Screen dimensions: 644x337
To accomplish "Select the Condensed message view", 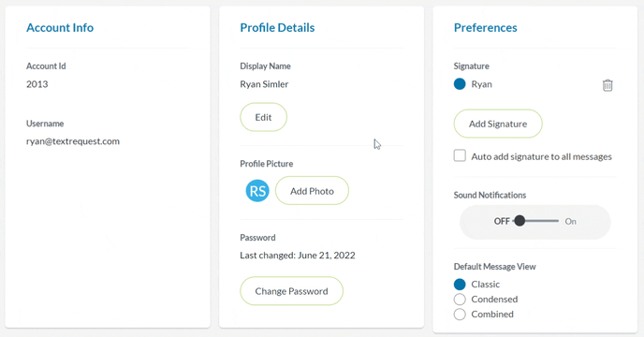I will coord(460,300).
